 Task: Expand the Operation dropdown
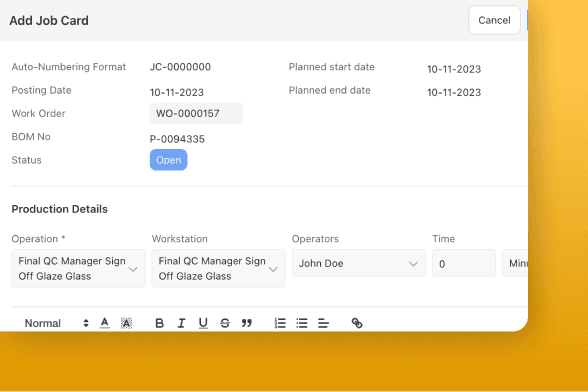pos(78,269)
